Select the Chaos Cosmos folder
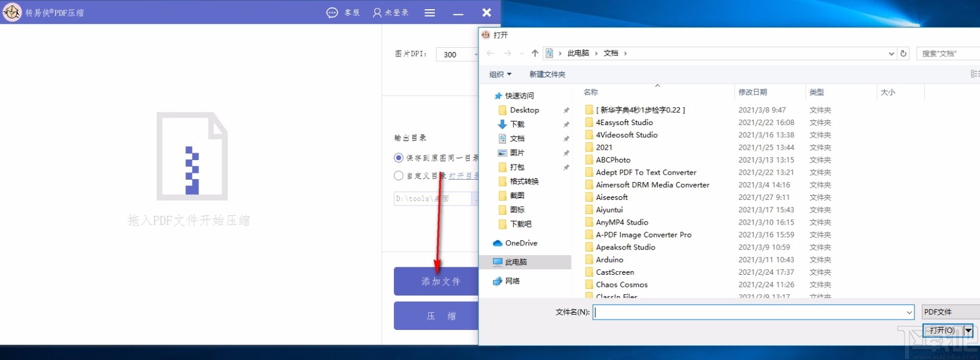980x360 pixels. pyautogui.click(x=622, y=285)
